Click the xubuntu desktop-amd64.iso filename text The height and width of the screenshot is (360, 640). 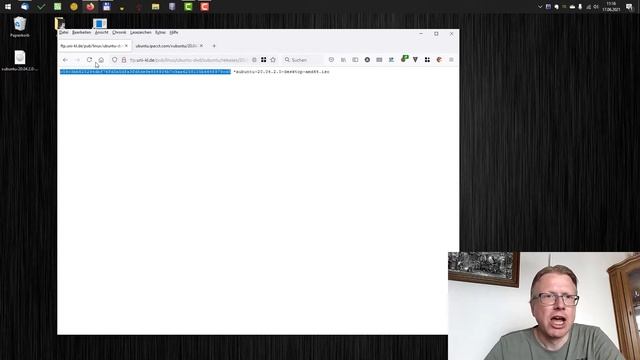click(281, 72)
